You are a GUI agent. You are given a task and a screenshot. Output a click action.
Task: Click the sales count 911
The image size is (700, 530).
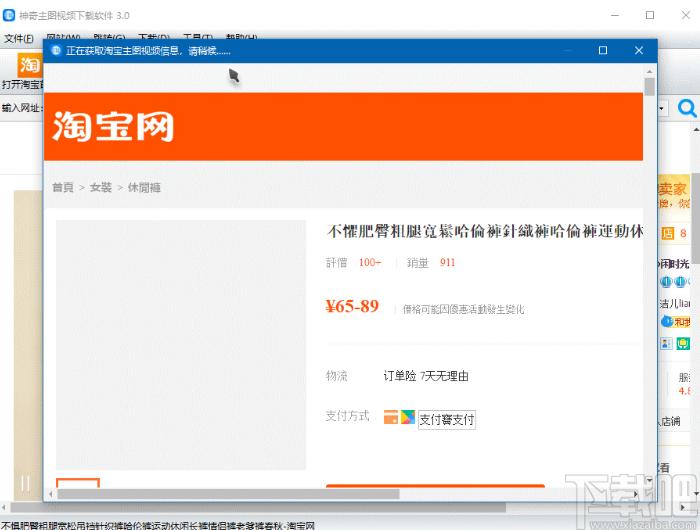coord(447,263)
